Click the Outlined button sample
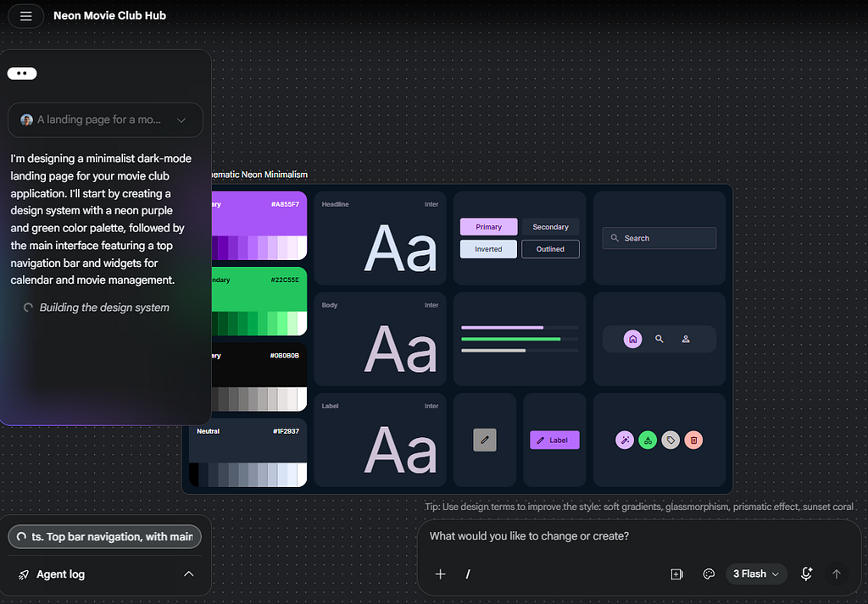Screen dimensions: 868x604 [550, 249]
